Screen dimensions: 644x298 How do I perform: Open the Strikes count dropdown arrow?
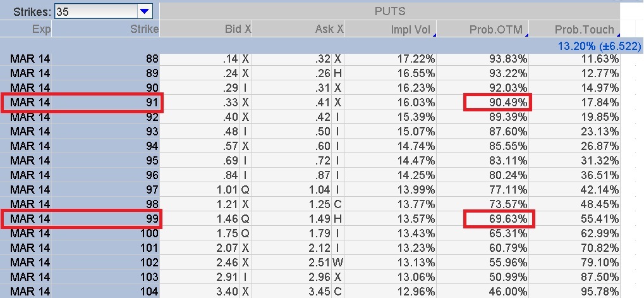pyautogui.click(x=145, y=11)
